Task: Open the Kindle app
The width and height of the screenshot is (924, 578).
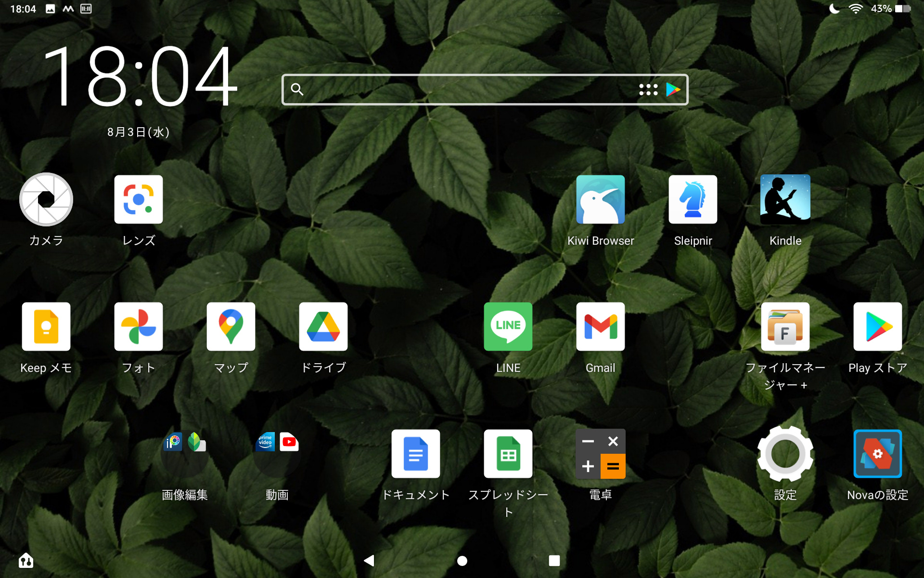Action: tap(785, 199)
